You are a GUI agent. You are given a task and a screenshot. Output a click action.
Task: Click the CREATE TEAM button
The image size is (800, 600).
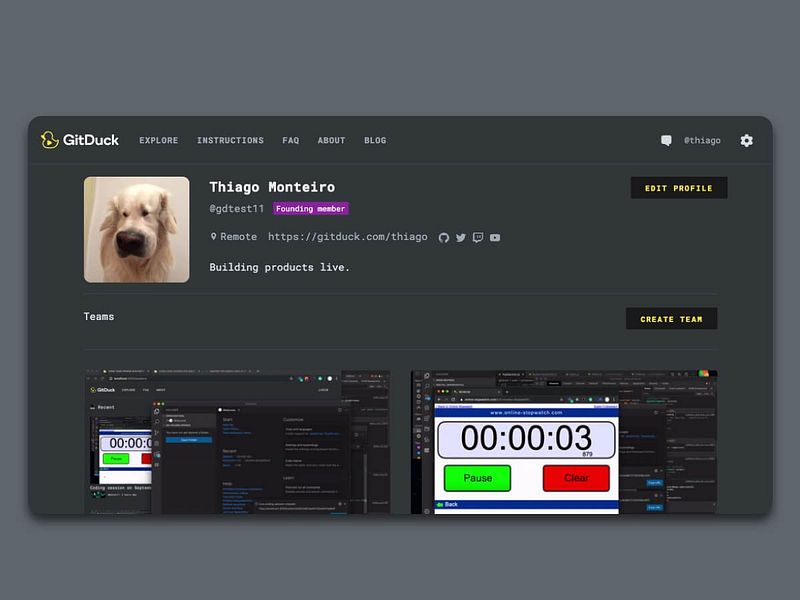[x=671, y=319]
